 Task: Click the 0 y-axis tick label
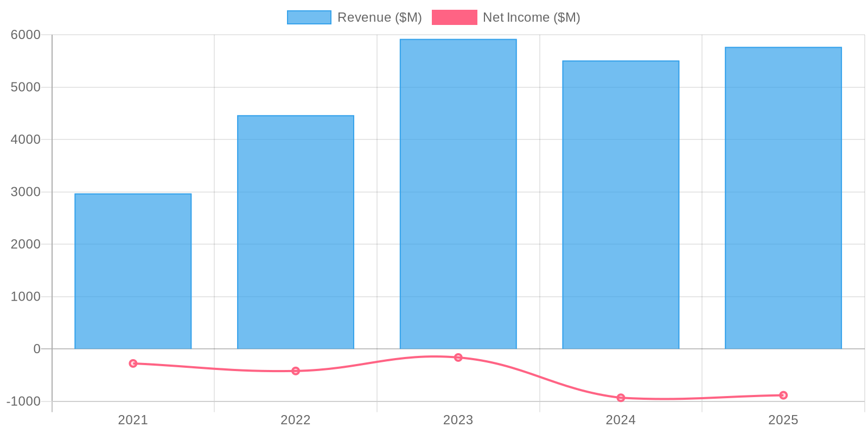tap(37, 349)
